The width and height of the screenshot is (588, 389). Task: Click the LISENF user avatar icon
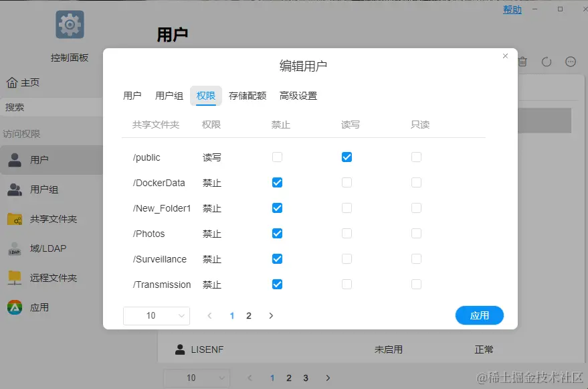click(180, 349)
